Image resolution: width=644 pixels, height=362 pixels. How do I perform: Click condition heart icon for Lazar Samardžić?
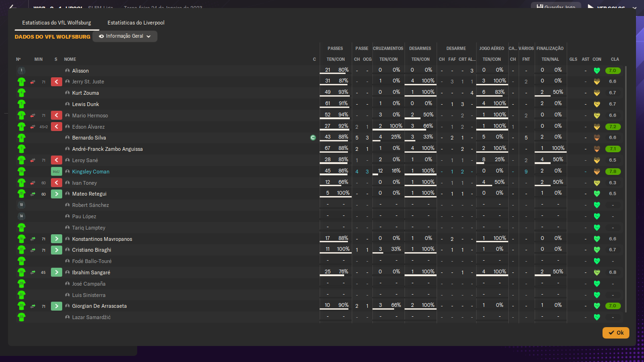tap(597, 317)
